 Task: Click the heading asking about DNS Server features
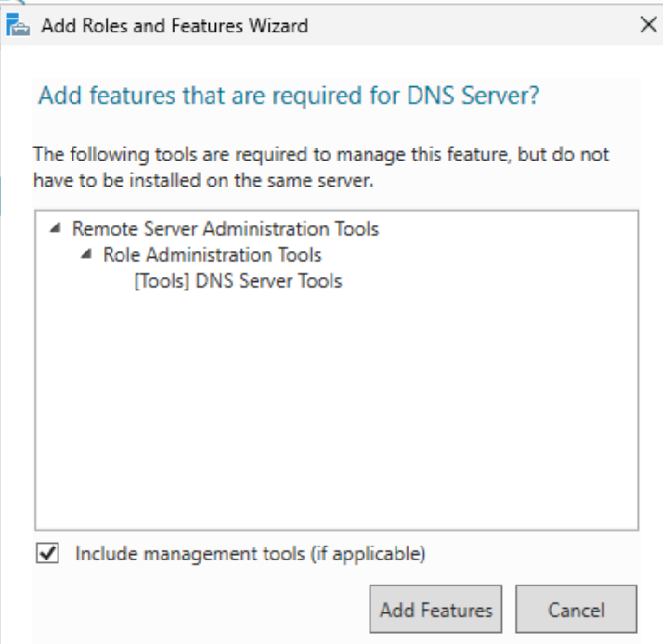(288, 97)
